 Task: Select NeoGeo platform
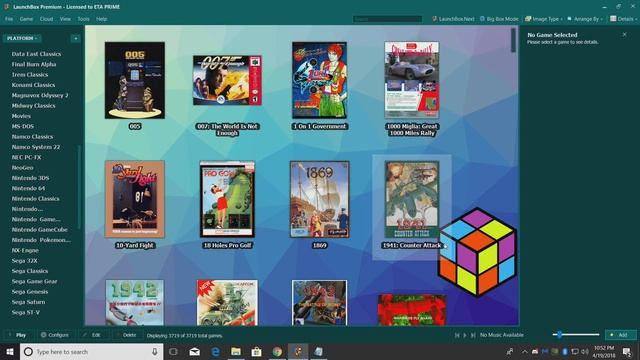22,168
